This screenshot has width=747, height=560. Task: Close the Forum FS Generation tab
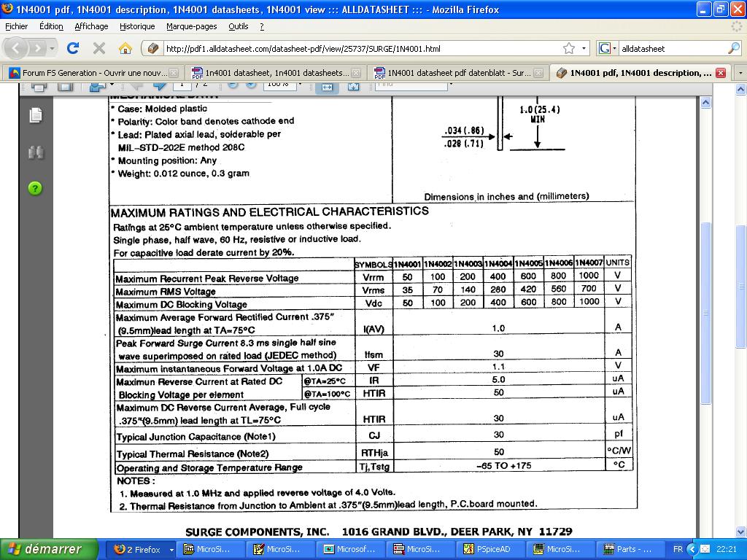click(x=174, y=73)
